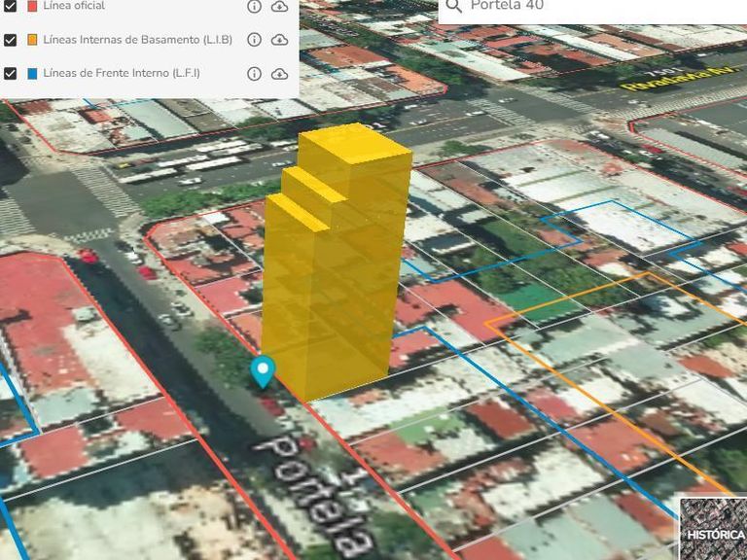Download Líneas de Frente Interno layer
747x560 pixels.
point(280,73)
